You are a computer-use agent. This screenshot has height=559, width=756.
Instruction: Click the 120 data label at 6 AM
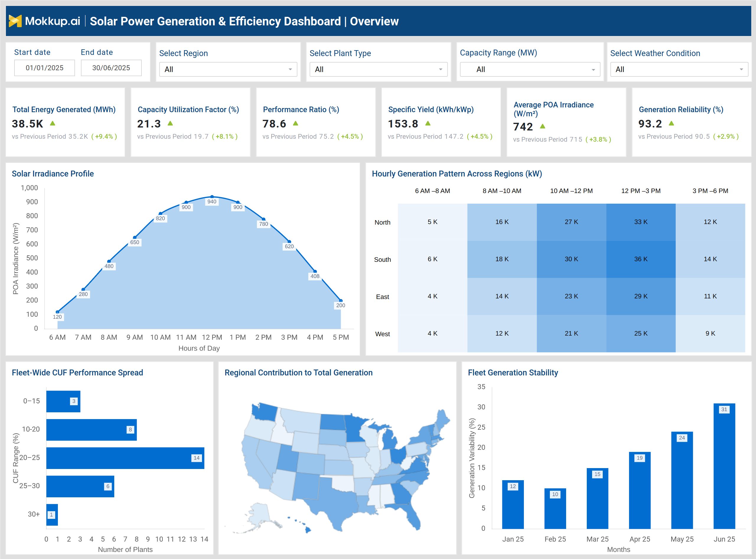click(x=57, y=317)
